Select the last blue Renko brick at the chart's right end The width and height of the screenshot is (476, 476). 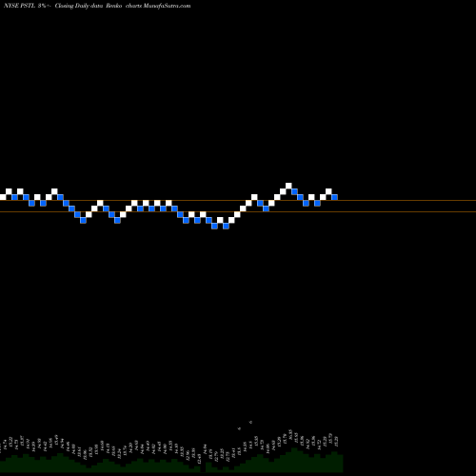(334, 197)
